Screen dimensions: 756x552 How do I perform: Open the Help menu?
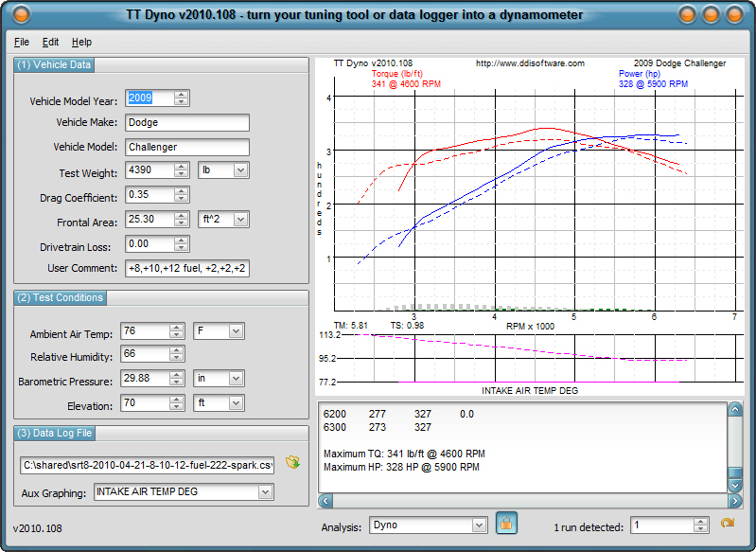coord(81,42)
